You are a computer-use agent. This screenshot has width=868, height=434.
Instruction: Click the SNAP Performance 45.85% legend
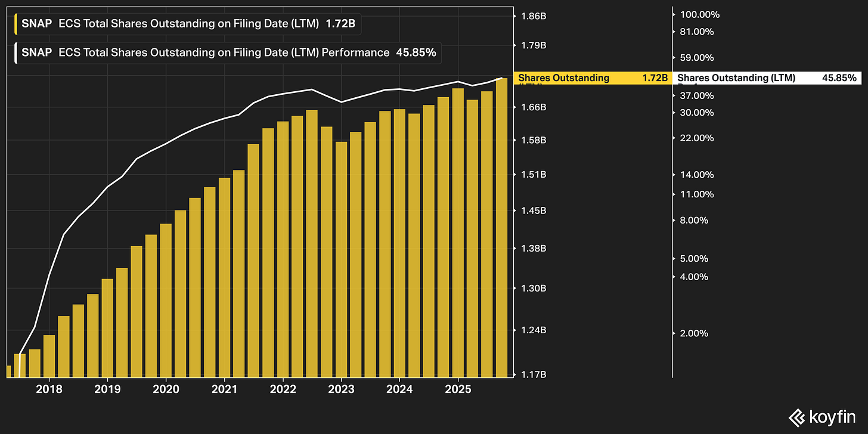coord(229,52)
